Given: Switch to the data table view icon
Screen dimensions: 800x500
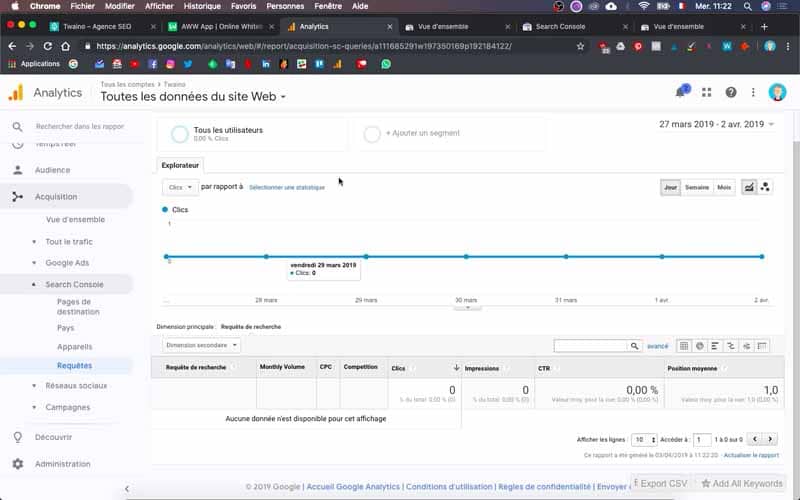Looking at the screenshot, I should click(x=684, y=346).
